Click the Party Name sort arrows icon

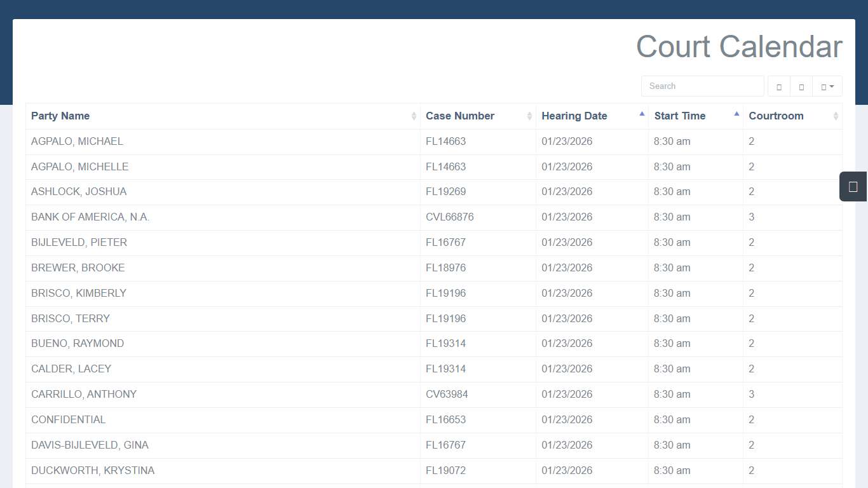[414, 116]
